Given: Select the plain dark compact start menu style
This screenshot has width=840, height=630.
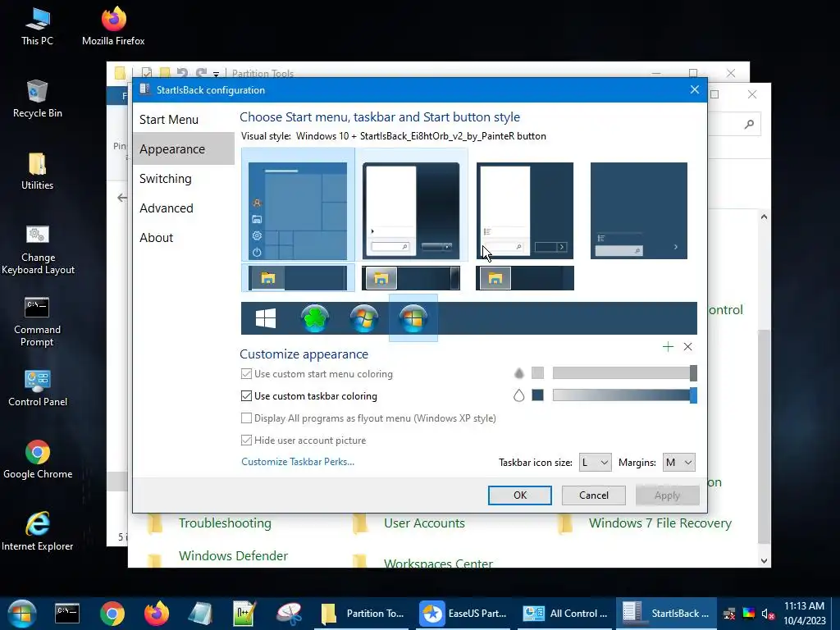Looking at the screenshot, I should tap(638, 211).
